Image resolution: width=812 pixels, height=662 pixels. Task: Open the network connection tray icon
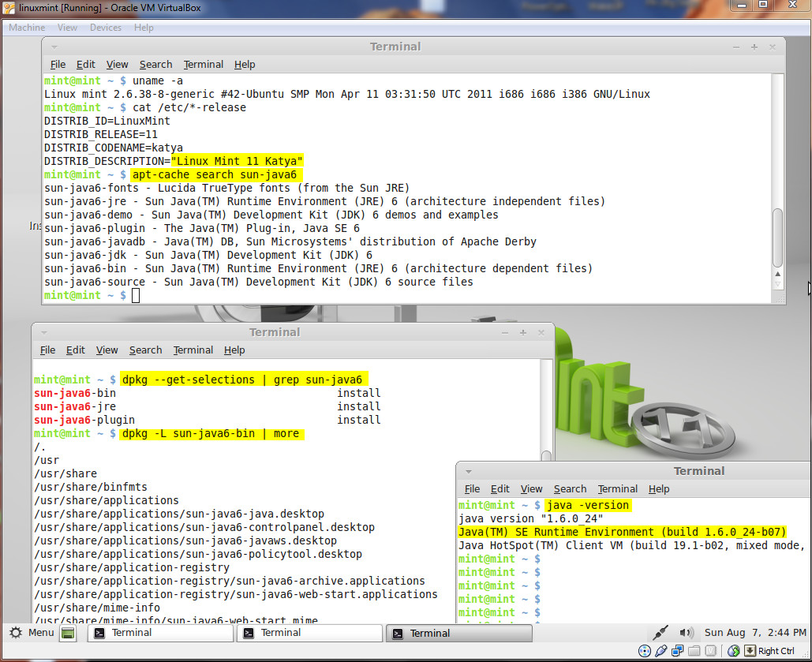660,633
